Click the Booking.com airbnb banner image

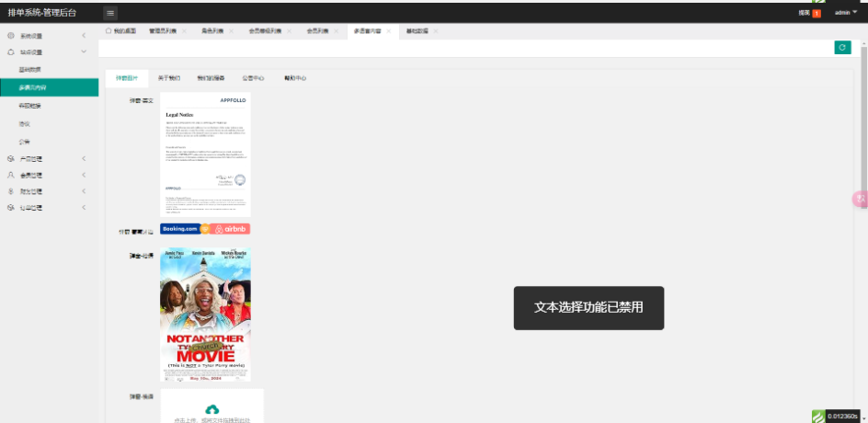[x=205, y=229]
